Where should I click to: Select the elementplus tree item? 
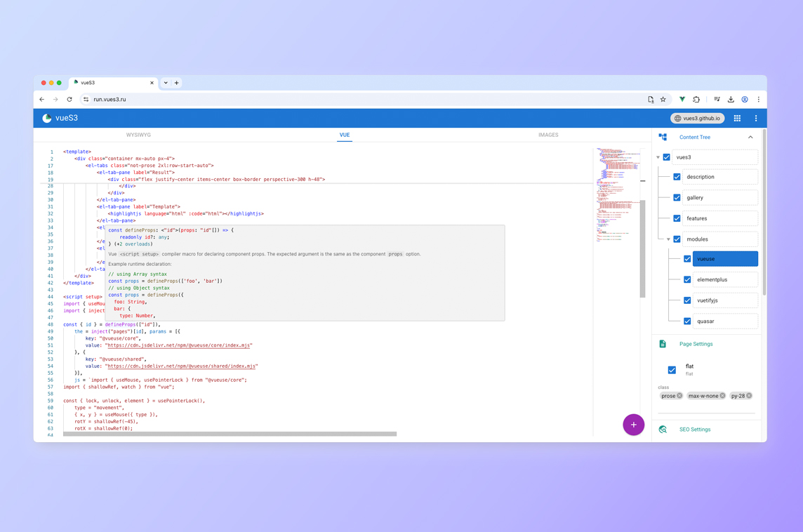tap(725, 279)
